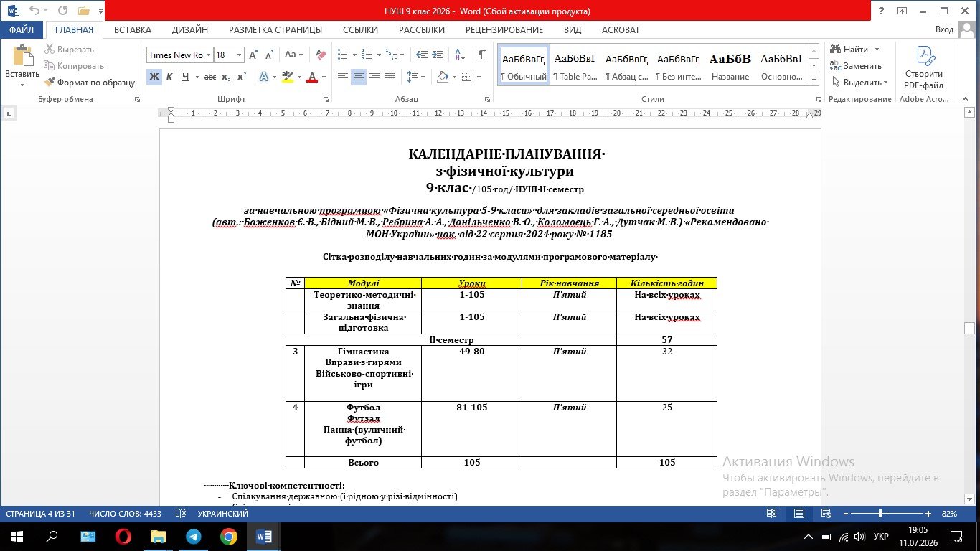Switch to the ВСТАВКА tab
Viewport: 980px width, 551px height.
[x=133, y=30]
